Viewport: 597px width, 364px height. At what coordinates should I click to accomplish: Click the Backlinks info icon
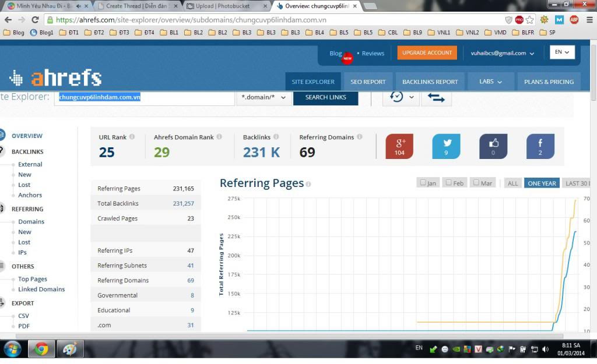coord(276,137)
